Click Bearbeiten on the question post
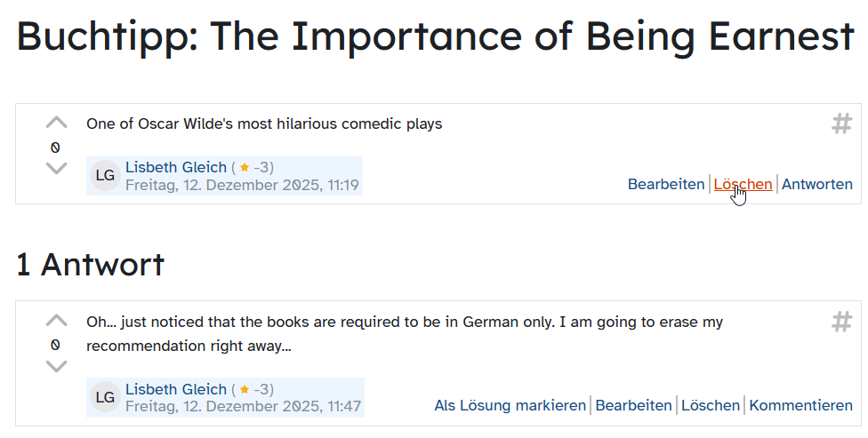Image resolution: width=868 pixels, height=438 pixels. click(x=665, y=185)
